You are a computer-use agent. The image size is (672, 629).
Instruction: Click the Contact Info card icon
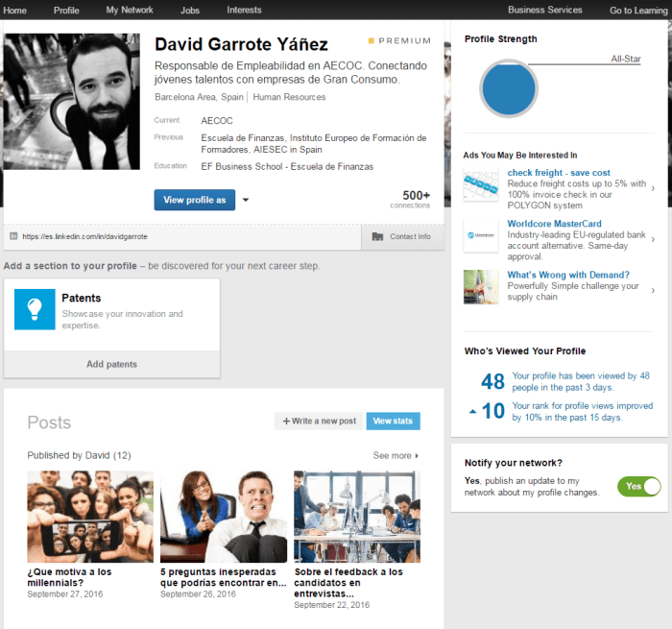377,236
